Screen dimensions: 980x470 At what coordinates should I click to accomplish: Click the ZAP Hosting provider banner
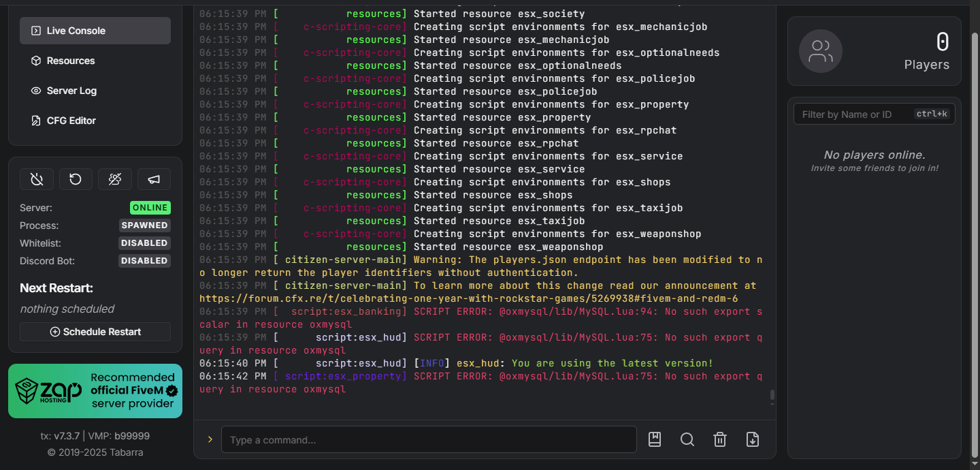point(95,390)
